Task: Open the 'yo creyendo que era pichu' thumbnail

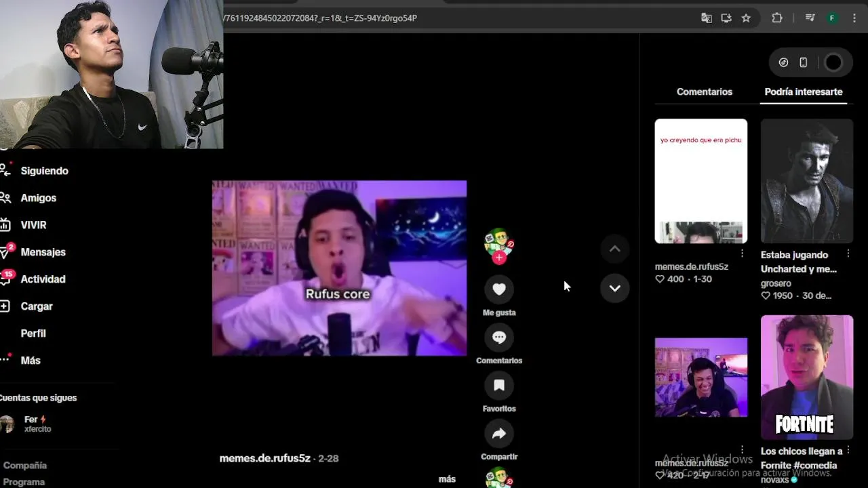Action: 701,181
